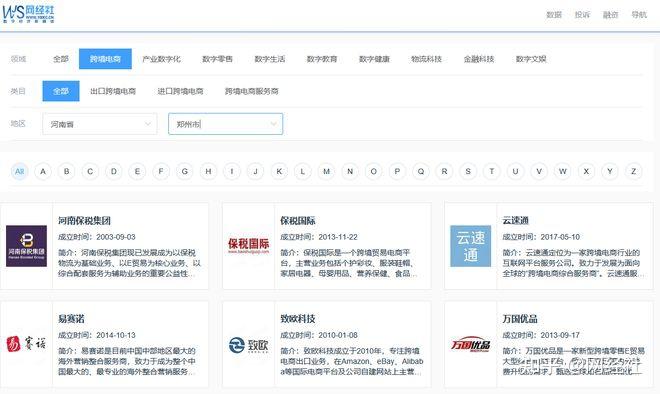Image resolution: width=660 pixels, height=394 pixels.
Task: Select the 数字生活 domain tab
Action: (269, 59)
